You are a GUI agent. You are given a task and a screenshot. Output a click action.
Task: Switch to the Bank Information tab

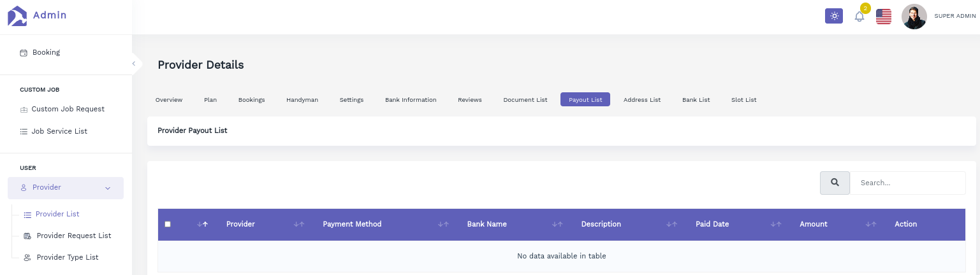tap(411, 100)
